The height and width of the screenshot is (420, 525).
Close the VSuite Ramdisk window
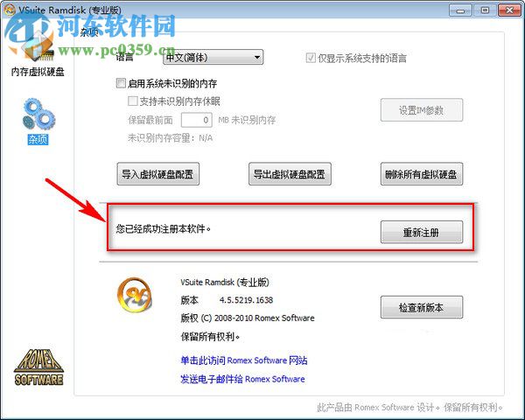[509, 10]
